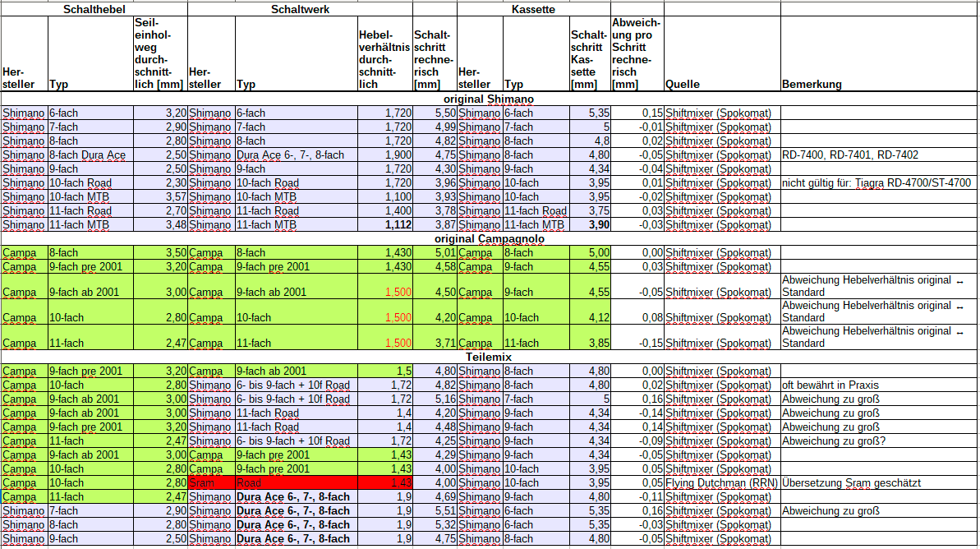Select the 'Seileinholweg durchschnittlich [mm]' column header
980x549 pixels.
[159, 53]
